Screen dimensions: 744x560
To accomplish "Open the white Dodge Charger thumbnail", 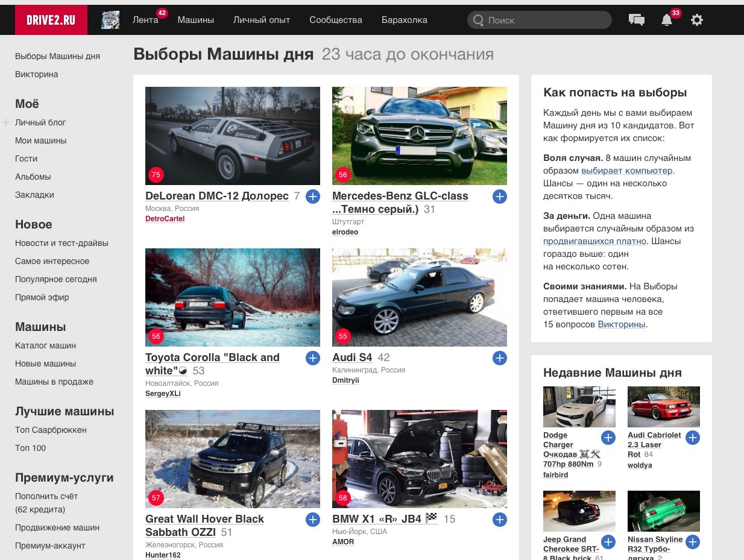I will point(579,407).
